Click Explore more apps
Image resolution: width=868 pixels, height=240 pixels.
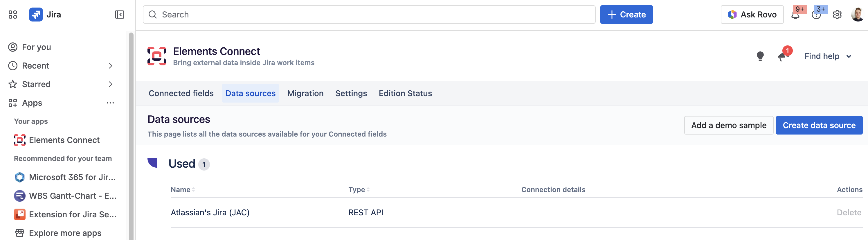click(x=64, y=233)
